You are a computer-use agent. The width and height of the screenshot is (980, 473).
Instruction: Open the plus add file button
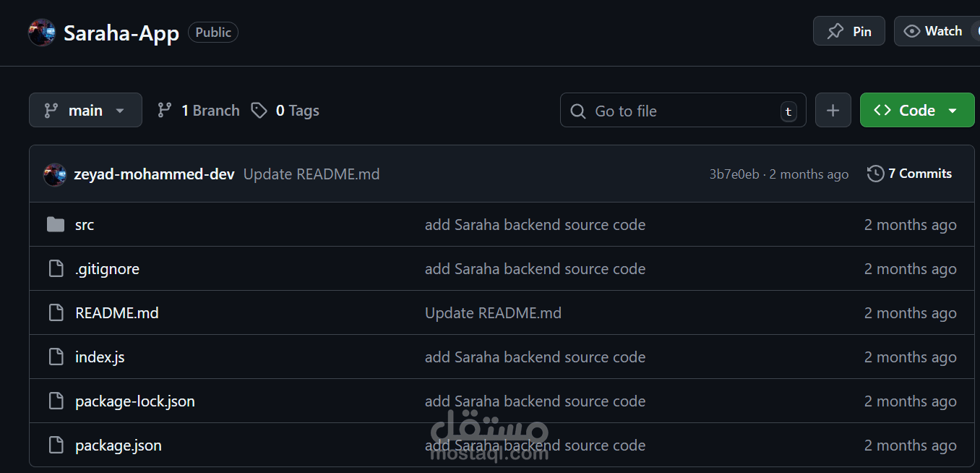click(833, 111)
